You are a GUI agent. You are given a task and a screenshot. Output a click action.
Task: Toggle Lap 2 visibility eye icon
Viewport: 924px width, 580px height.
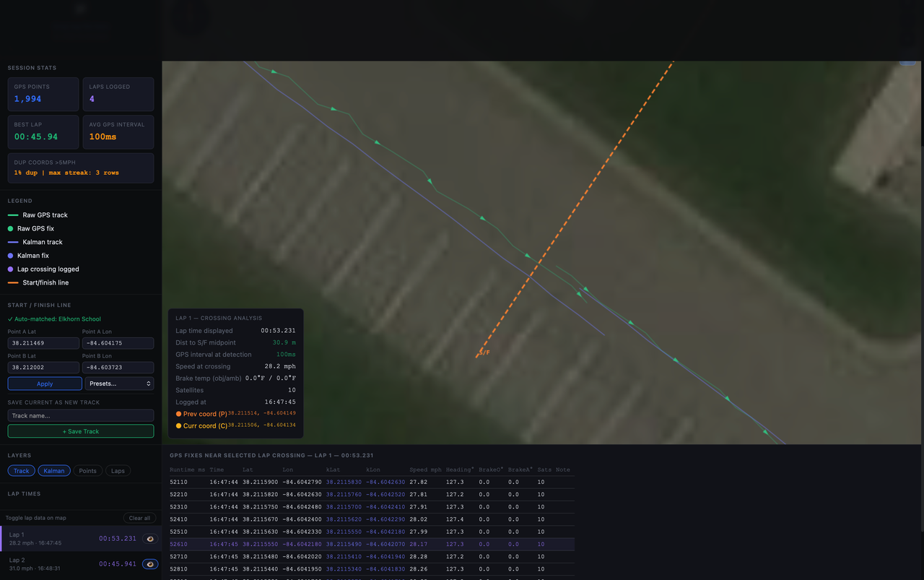[x=150, y=564]
